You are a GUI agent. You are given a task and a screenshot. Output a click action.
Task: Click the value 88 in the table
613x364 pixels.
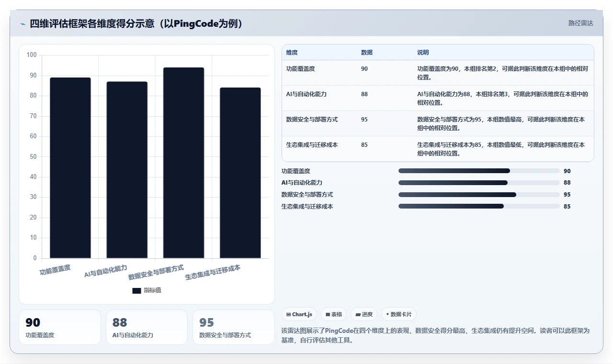[364, 94]
